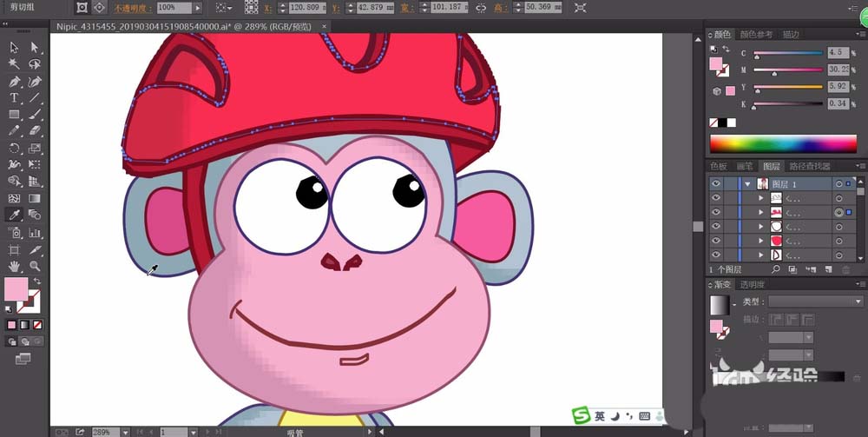Click target circle of 图层 1

(x=839, y=184)
